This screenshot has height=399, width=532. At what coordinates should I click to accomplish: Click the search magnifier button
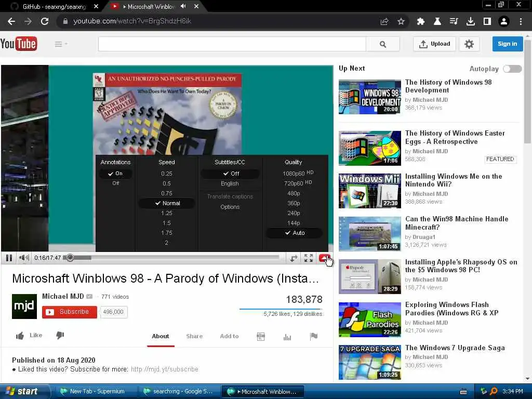pyautogui.click(x=383, y=44)
